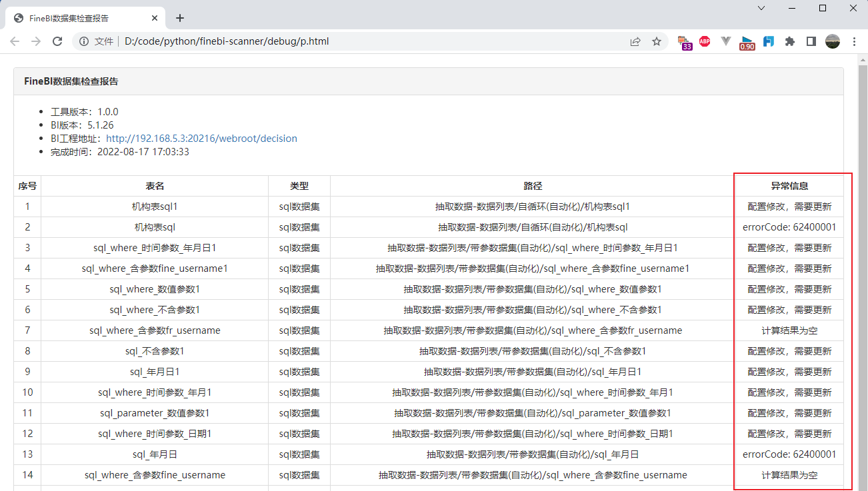Toggle the browser side panel

(811, 41)
